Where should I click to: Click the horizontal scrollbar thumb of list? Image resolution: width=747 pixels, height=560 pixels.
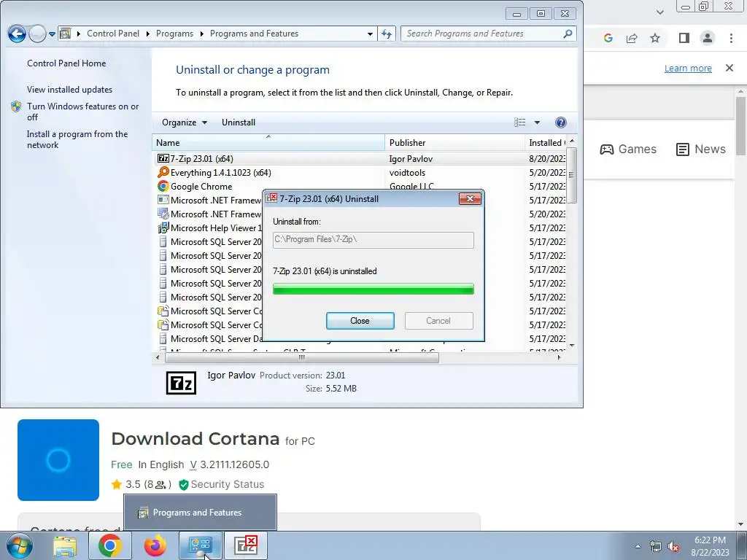coord(301,357)
